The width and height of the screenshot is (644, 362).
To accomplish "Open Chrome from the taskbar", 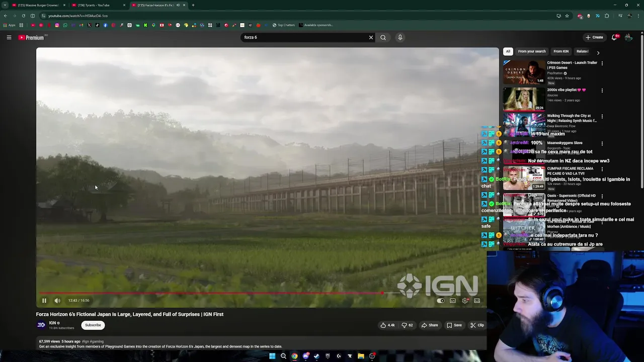I will point(294,356).
